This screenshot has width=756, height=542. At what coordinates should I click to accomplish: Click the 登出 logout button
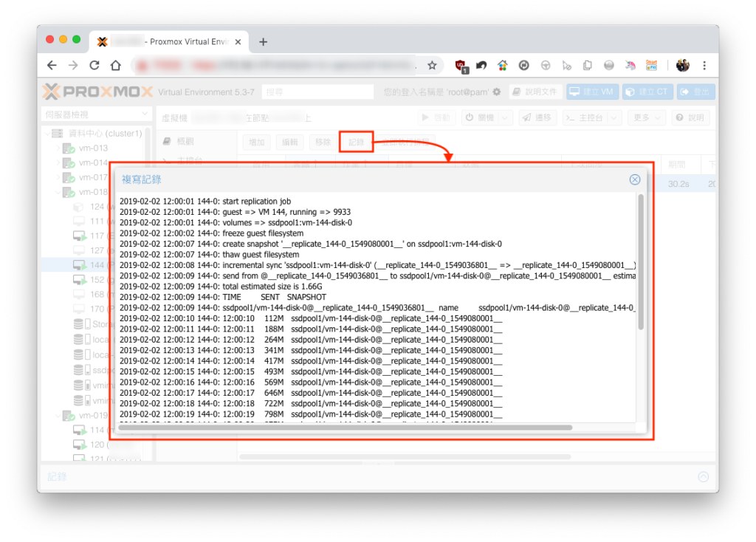[x=695, y=92]
